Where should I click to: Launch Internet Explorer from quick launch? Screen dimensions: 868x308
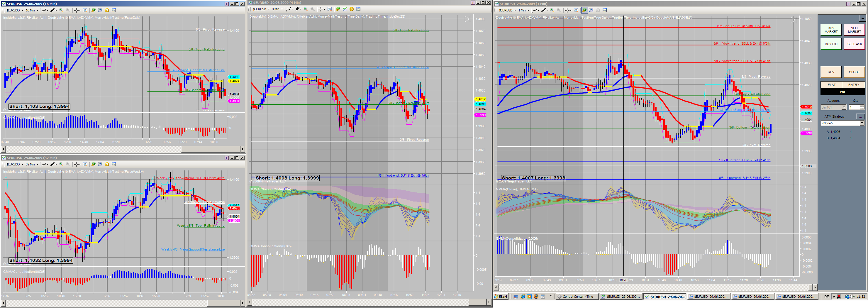pos(523,297)
